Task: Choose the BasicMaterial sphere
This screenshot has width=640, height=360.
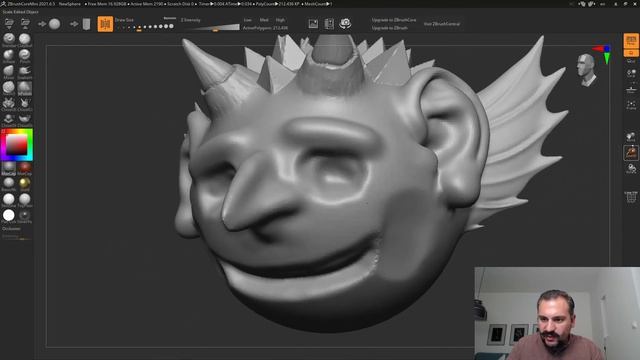Action: tap(9, 183)
